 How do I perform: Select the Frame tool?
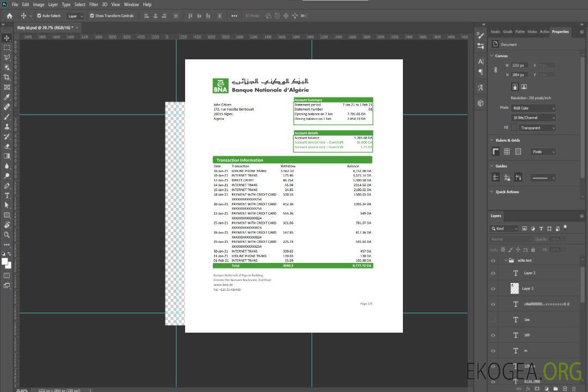point(7,87)
